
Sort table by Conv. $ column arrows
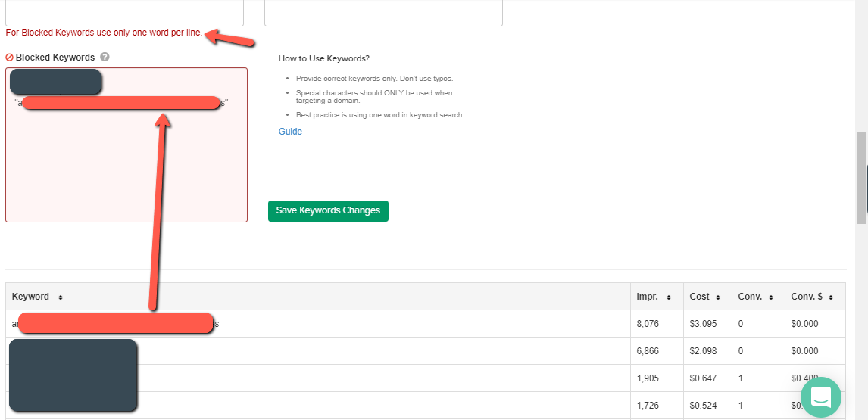(831, 297)
